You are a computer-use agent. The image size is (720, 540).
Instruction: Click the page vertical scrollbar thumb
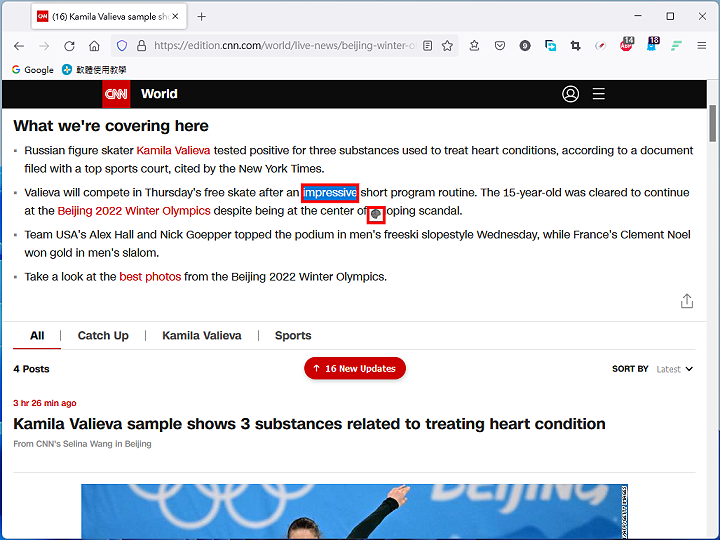pos(712,124)
